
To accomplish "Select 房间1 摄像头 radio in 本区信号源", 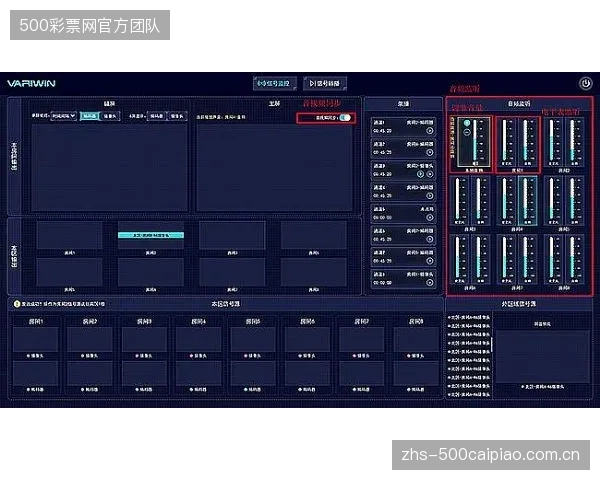I will [x=28, y=356].
